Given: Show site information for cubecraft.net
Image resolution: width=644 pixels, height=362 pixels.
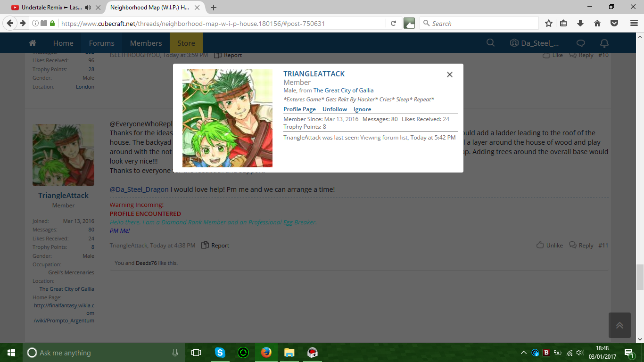Looking at the screenshot, I should [x=36, y=24].
